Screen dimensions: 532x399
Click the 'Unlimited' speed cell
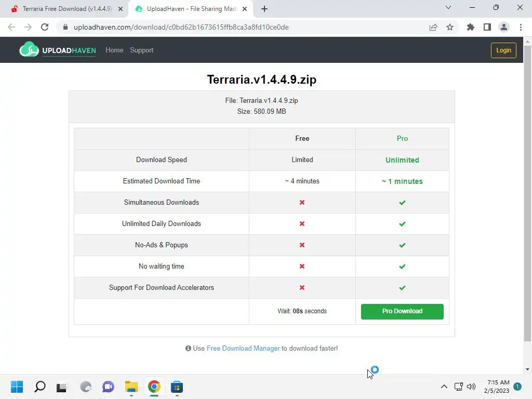click(x=402, y=160)
